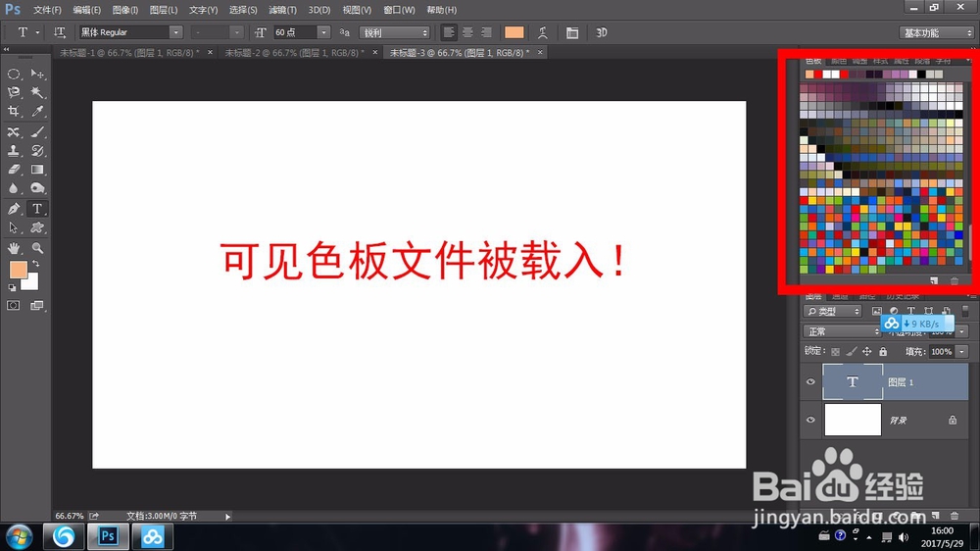Open the Create Warped Text dialog
Screen dimensions: 980x551
[x=543, y=32]
